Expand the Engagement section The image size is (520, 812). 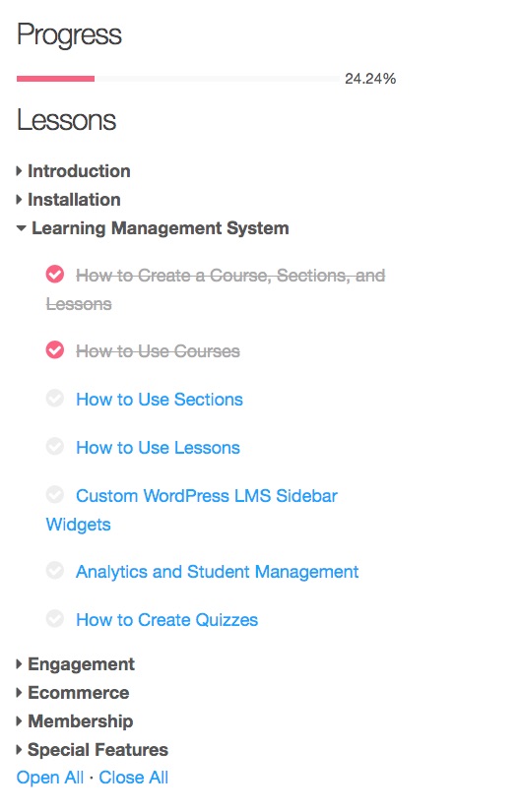[76, 664]
